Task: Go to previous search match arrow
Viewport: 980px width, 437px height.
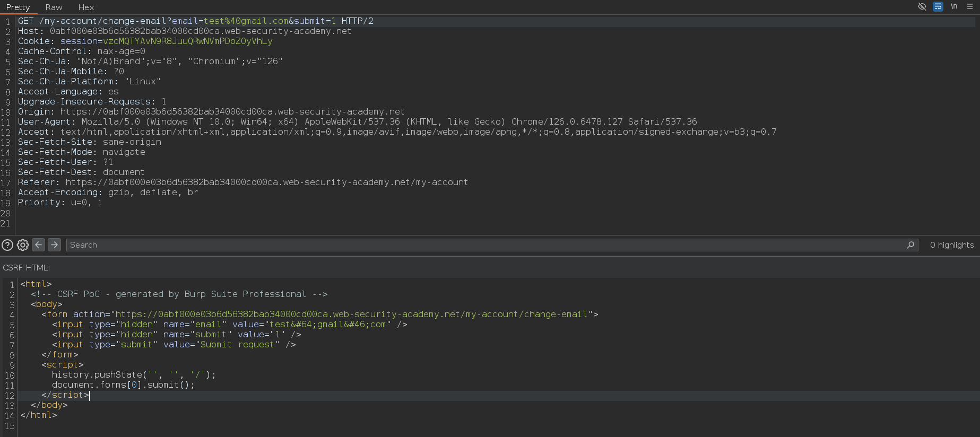Action: [x=39, y=244]
